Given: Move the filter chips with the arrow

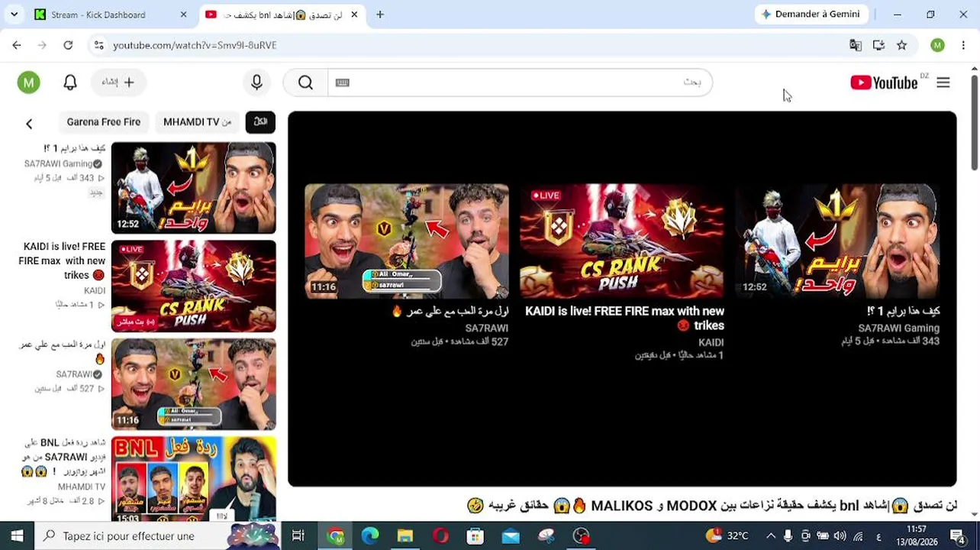Looking at the screenshot, I should point(29,123).
